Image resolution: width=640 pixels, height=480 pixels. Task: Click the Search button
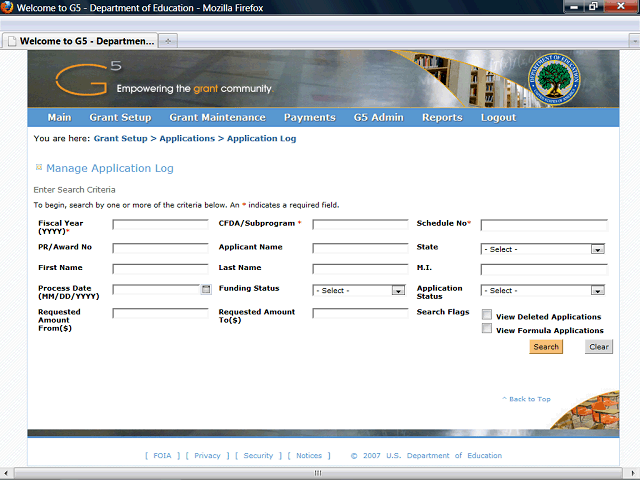click(x=546, y=347)
